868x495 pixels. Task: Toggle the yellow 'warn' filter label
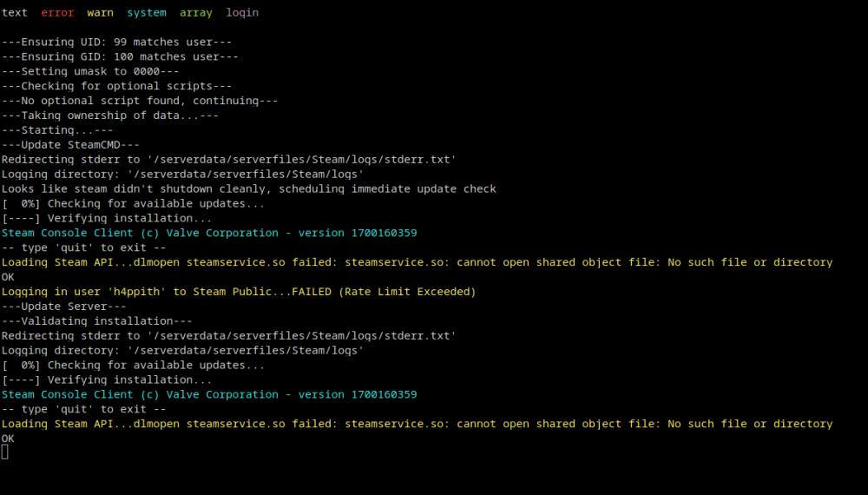(x=100, y=13)
